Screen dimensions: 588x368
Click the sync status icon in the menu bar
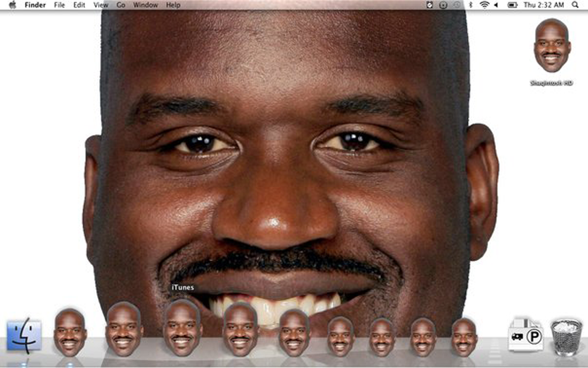pos(430,5)
